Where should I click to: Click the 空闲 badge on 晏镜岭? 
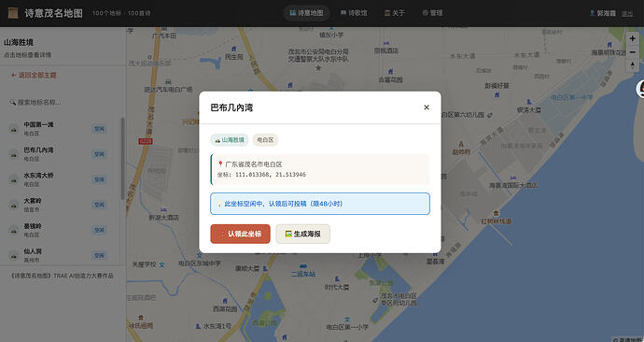tap(99, 230)
